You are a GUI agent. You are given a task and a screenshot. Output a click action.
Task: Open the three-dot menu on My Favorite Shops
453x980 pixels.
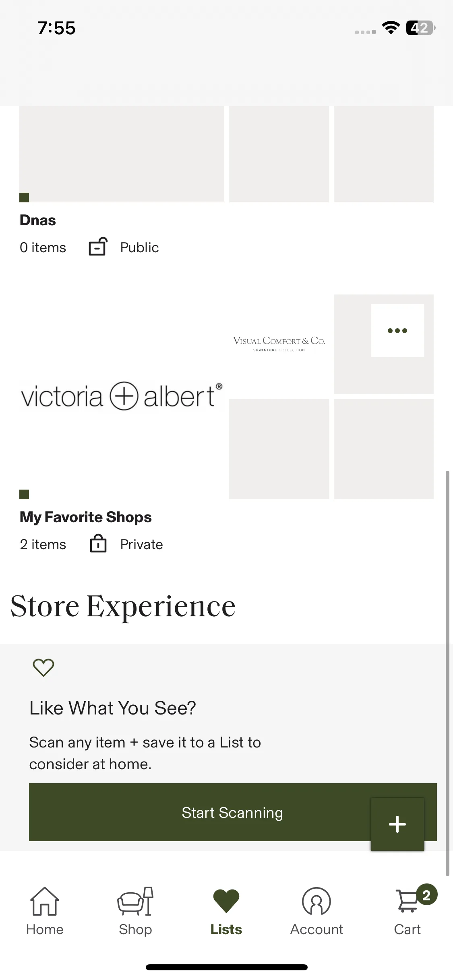[x=397, y=331]
